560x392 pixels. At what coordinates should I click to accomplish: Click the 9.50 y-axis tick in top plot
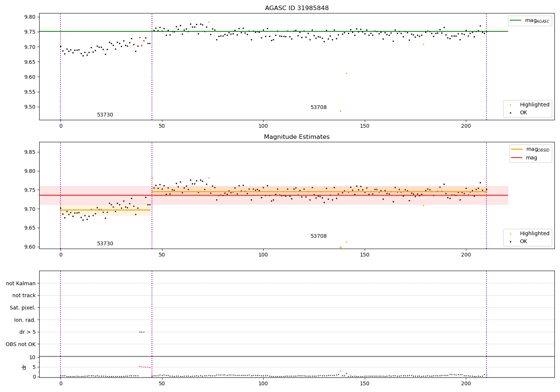pyautogui.click(x=29, y=107)
